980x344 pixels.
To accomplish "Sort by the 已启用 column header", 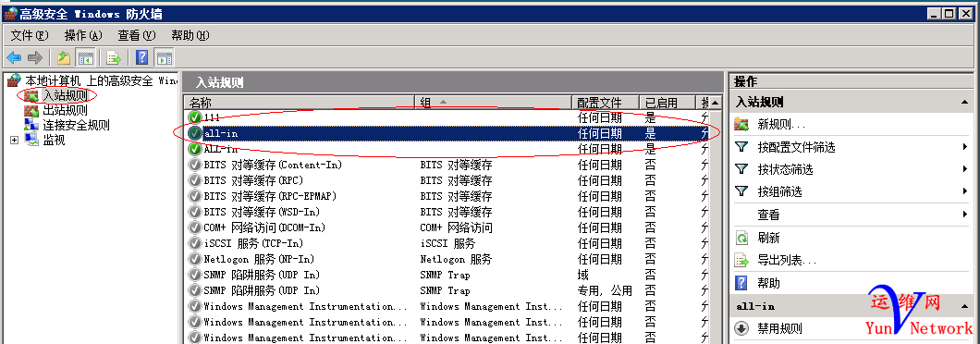I will coord(667,102).
